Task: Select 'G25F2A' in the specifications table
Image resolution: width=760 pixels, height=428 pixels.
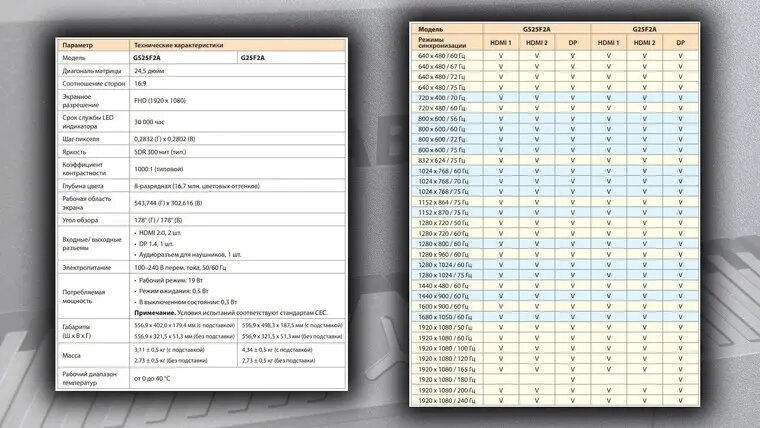Action: coord(253,58)
